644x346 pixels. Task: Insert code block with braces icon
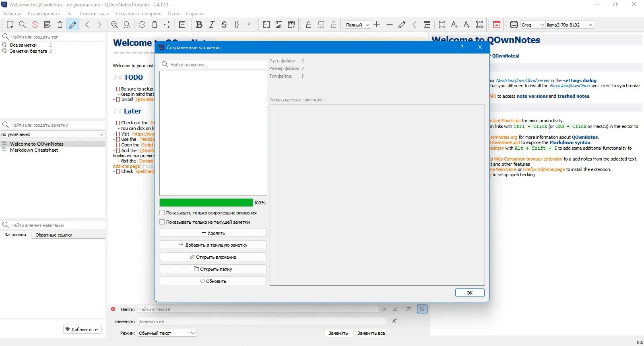tap(237, 25)
